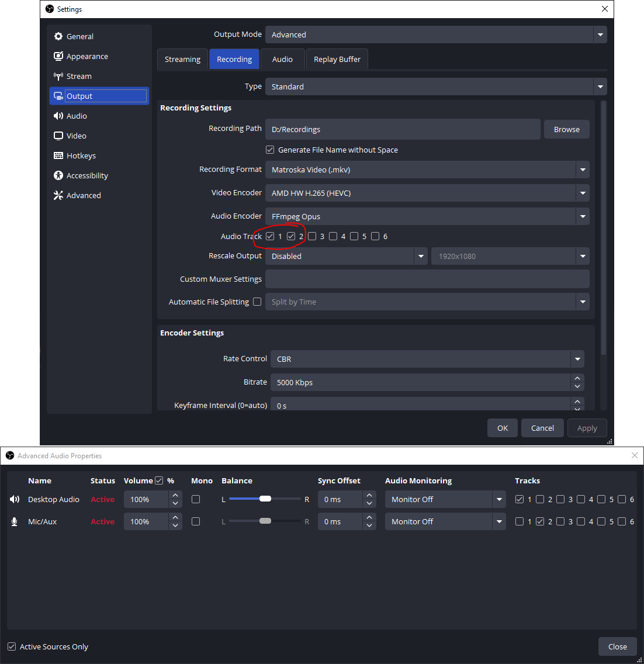Enable Desktop Audio track 2

(x=540, y=499)
